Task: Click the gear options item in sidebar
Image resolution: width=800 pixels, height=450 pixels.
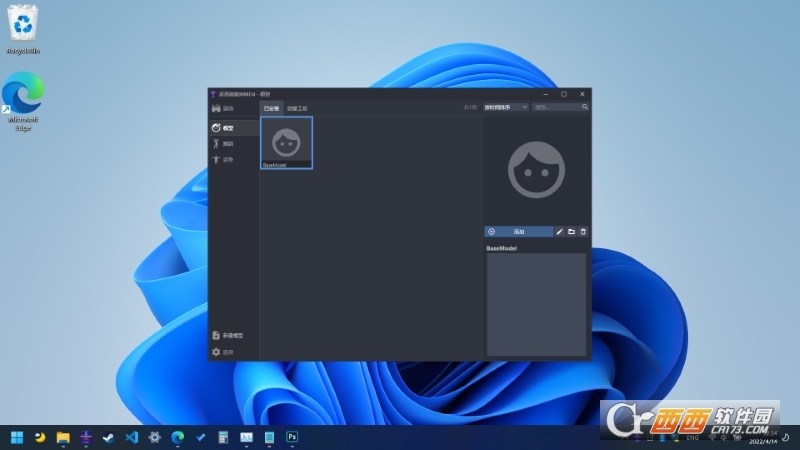Action: [222, 352]
